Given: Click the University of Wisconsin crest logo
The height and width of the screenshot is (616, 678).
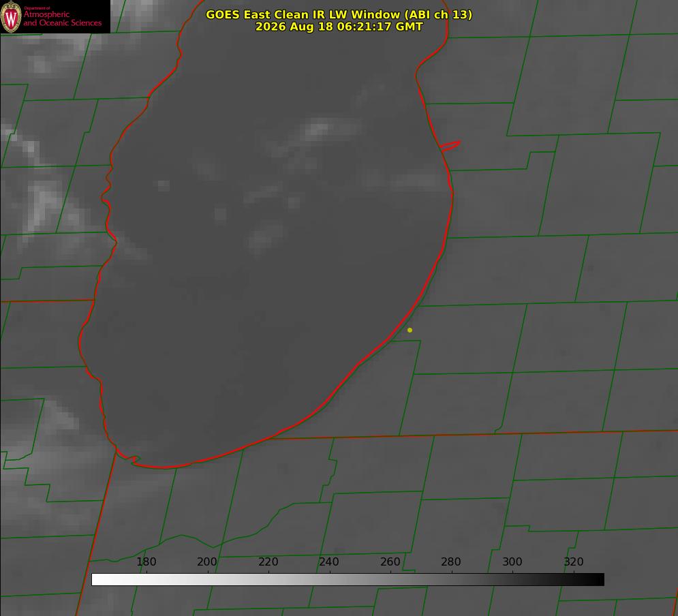Looking at the screenshot, I should click(x=11, y=16).
